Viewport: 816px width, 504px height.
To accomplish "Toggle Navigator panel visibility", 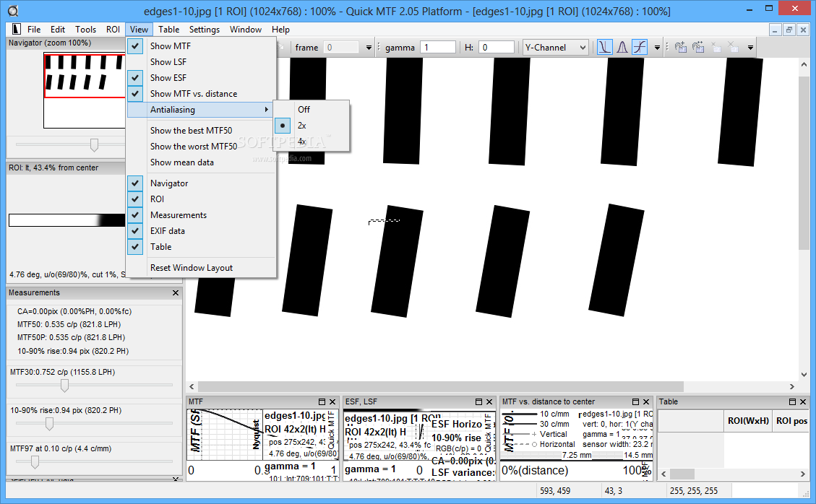I will pyautogui.click(x=202, y=183).
